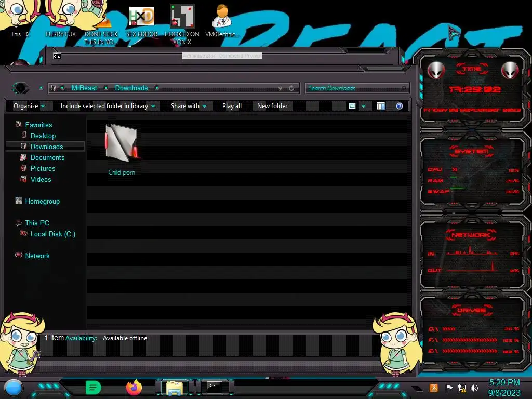The width and height of the screenshot is (532, 399).
Task: Click the Downloads breadcrumb in the address bar
Action: [131, 88]
